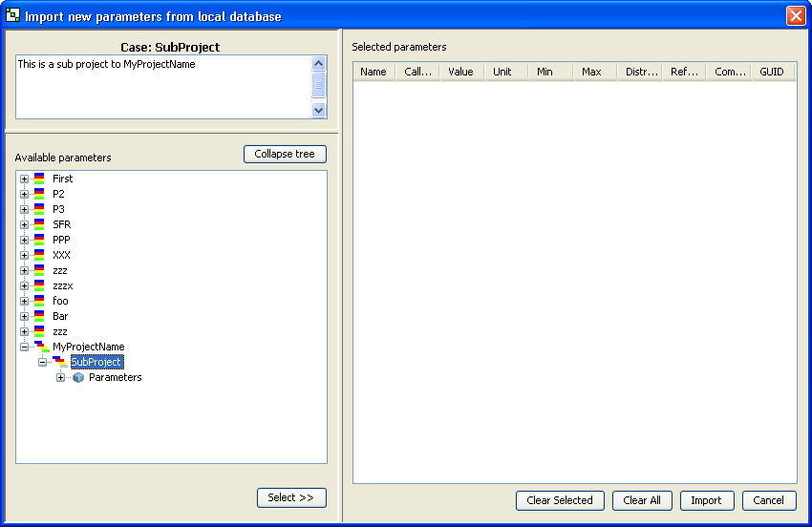The width and height of the screenshot is (812, 527).
Task: Click the Unit column header
Action: point(506,72)
